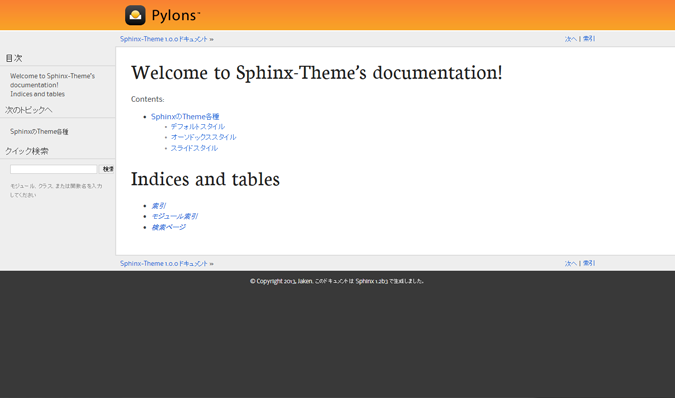Open sidebar 'Welcome to Sphinx-Theme's documentation!' link
This screenshot has height=398, width=675.
pyautogui.click(x=53, y=80)
